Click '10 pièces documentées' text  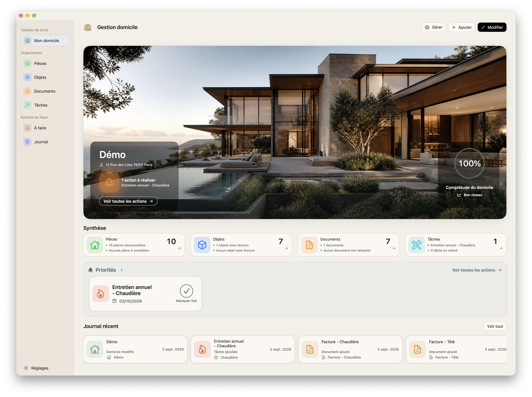tap(127, 245)
